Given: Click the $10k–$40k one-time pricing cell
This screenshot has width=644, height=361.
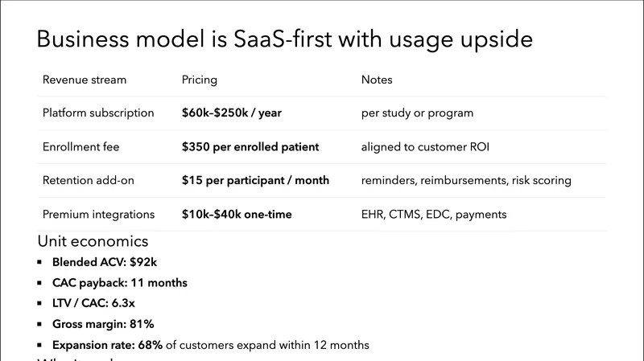Looking at the screenshot, I should coord(237,215).
